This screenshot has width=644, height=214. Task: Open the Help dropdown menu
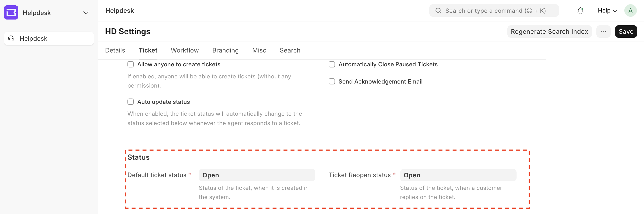[x=607, y=11]
